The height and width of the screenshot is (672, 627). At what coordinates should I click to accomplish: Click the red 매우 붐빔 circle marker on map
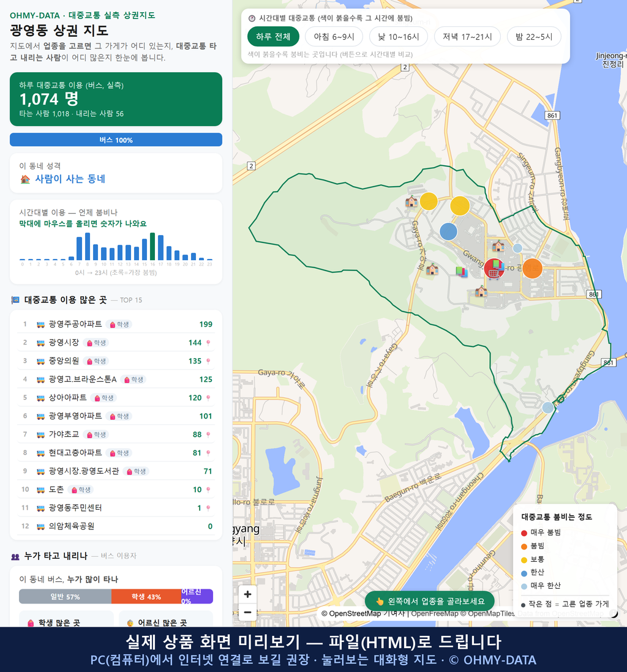tap(494, 268)
